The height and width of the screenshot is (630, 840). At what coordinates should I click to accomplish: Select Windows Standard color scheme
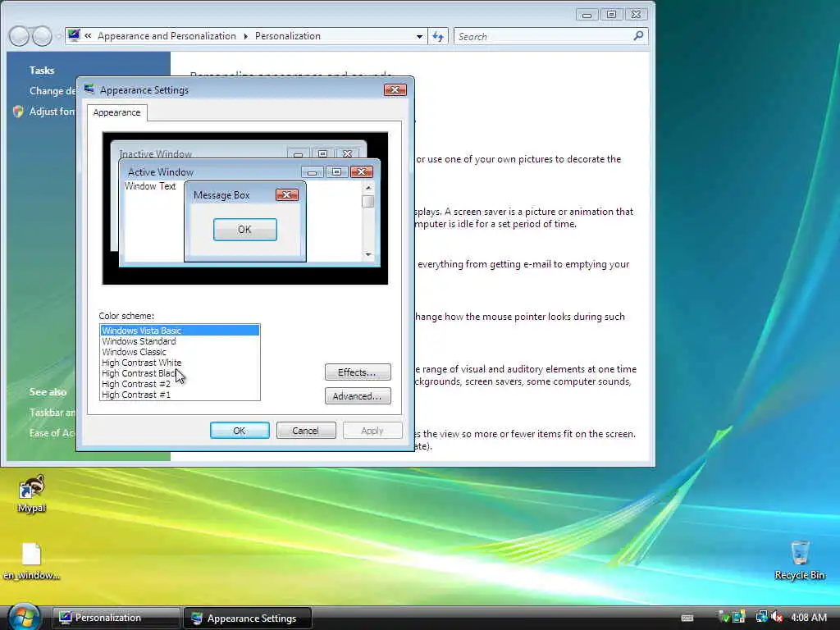[180, 341]
